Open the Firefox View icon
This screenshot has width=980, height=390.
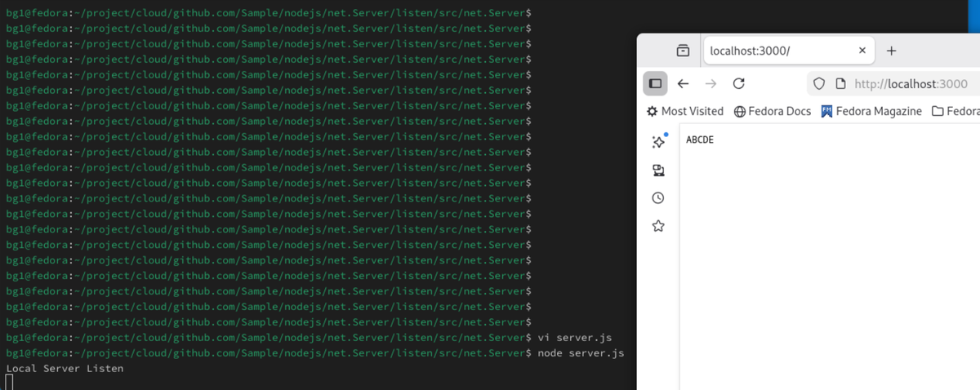pos(683,51)
